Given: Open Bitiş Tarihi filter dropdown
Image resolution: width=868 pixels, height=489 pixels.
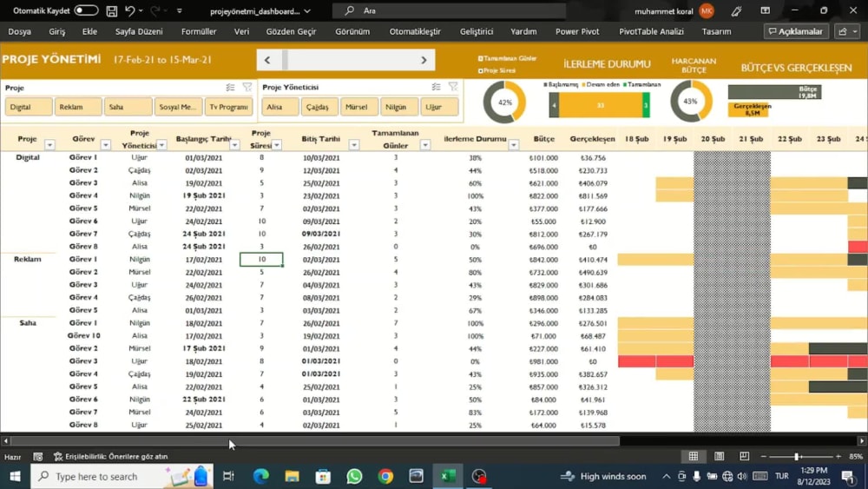Looking at the screenshot, I should pyautogui.click(x=354, y=145).
